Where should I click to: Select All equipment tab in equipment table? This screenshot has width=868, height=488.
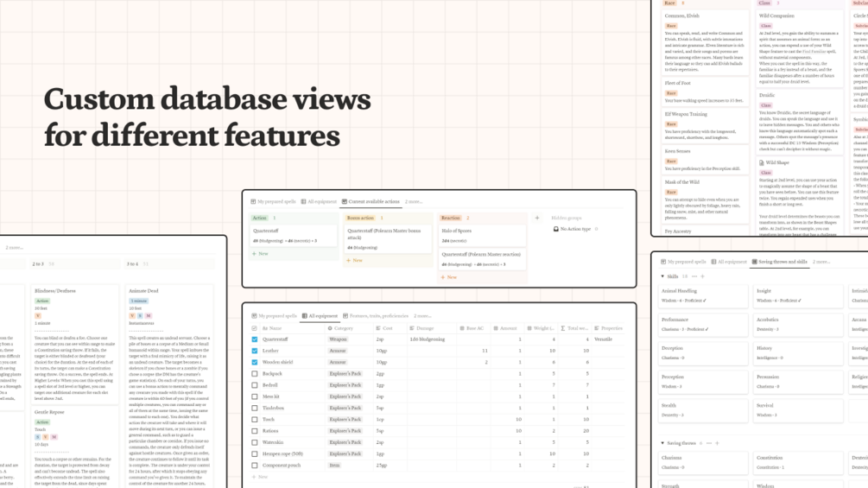tap(320, 316)
